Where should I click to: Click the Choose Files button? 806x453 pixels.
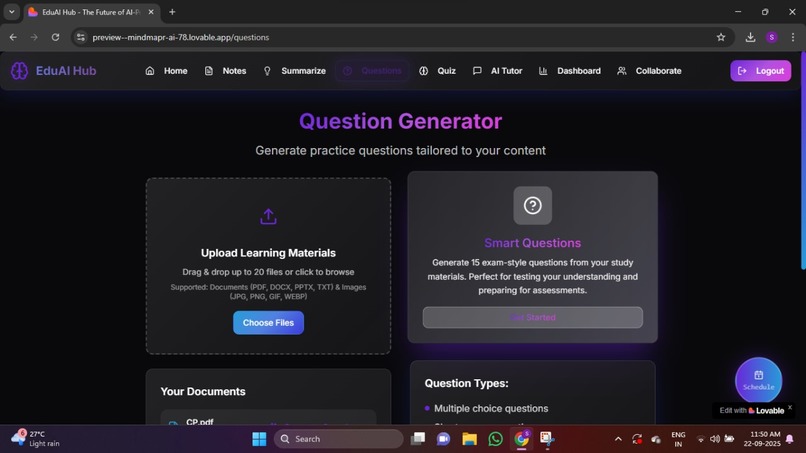pos(268,323)
